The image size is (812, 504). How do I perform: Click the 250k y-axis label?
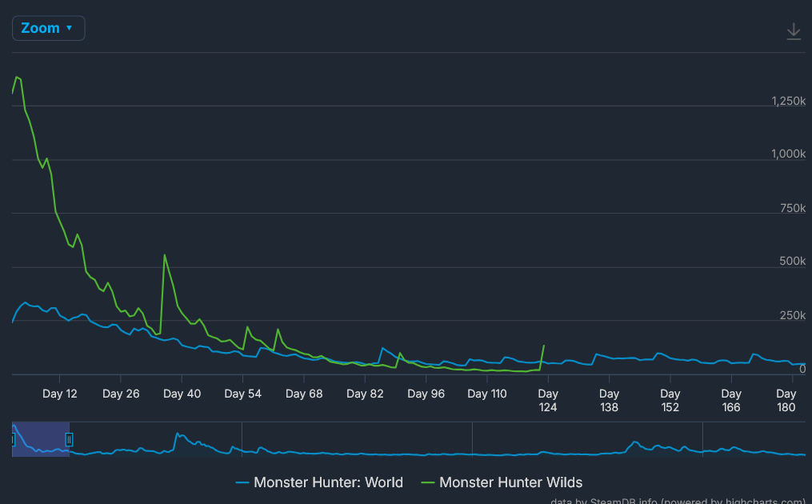(x=793, y=315)
